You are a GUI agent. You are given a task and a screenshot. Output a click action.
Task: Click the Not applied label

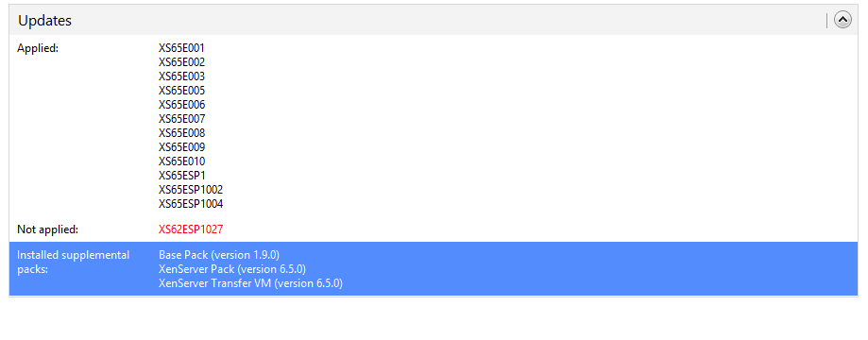pyautogui.click(x=47, y=229)
